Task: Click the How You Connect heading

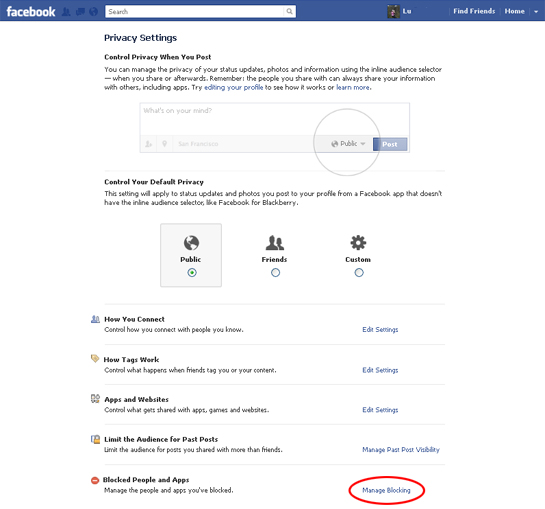Action: (x=135, y=319)
